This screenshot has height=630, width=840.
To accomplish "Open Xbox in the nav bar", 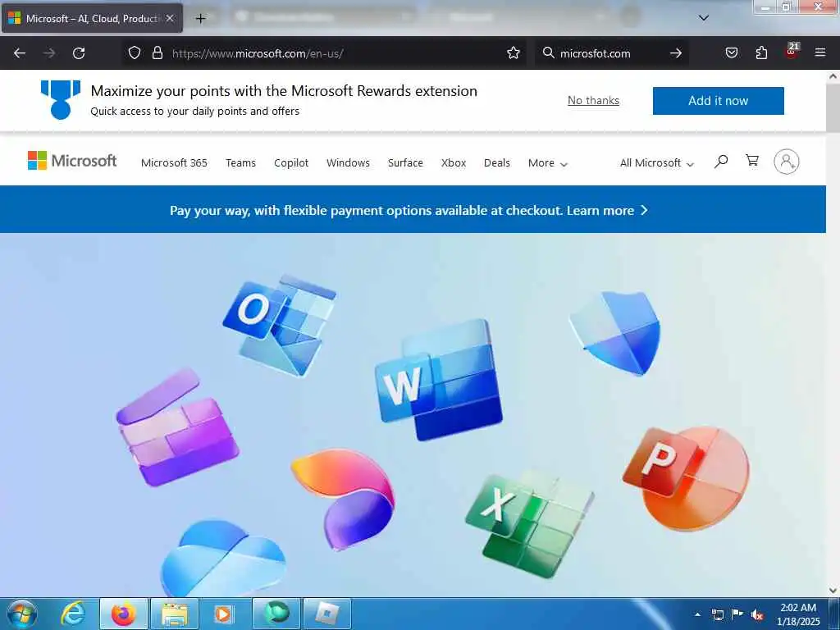I will (x=453, y=163).
